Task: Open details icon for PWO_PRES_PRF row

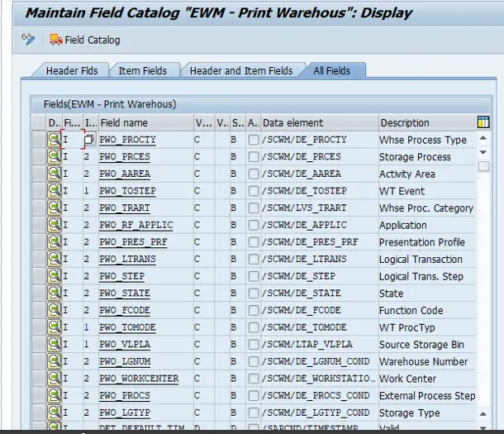Action: click(x=55, y=241)
